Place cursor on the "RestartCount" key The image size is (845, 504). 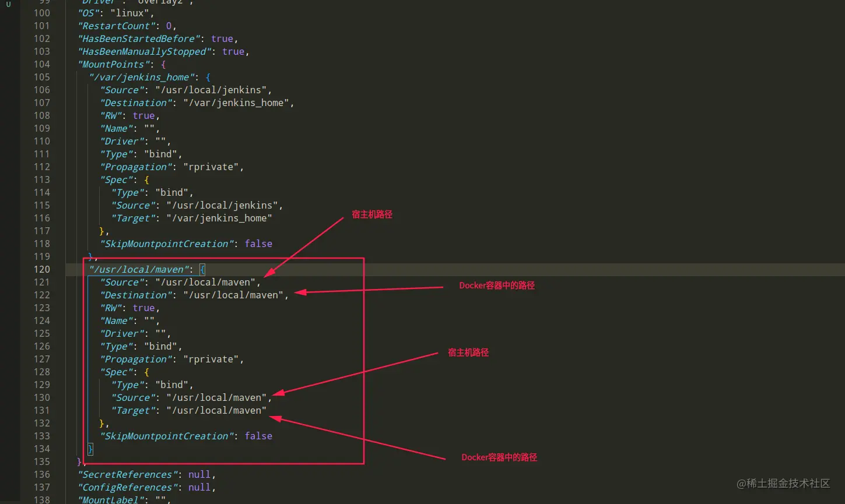[x=116, y=26]
